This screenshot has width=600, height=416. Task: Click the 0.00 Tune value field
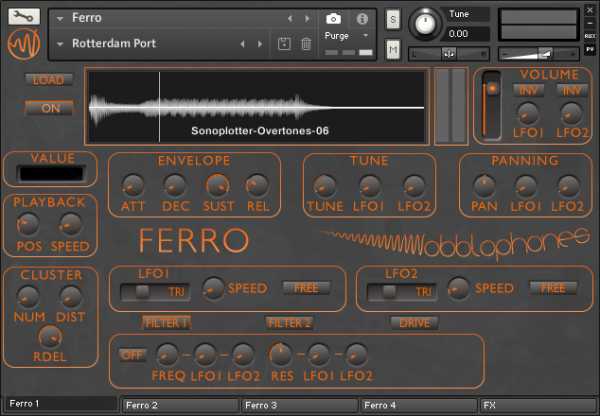(467, 34)
